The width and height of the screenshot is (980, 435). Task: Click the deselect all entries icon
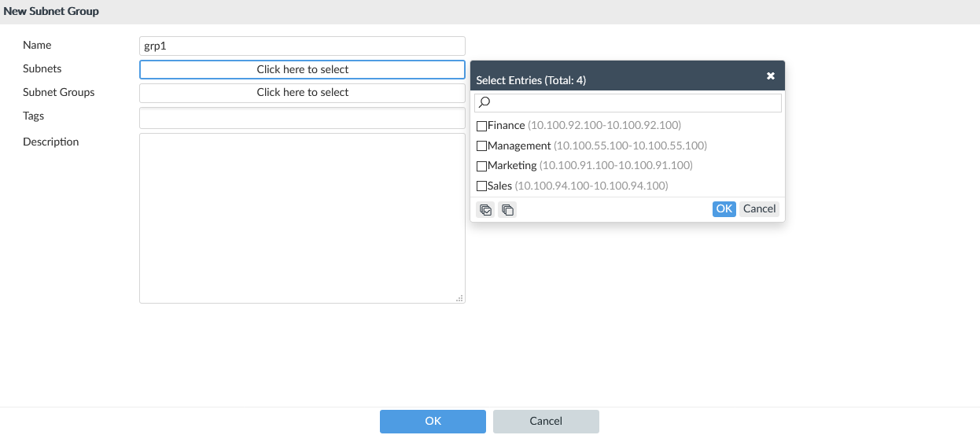[507, 210]
